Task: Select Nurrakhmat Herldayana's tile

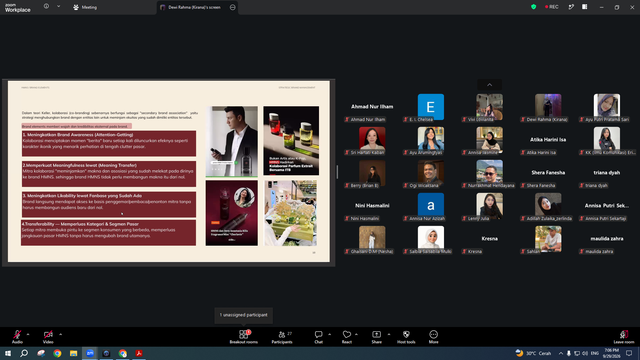Action: (489, 173)
